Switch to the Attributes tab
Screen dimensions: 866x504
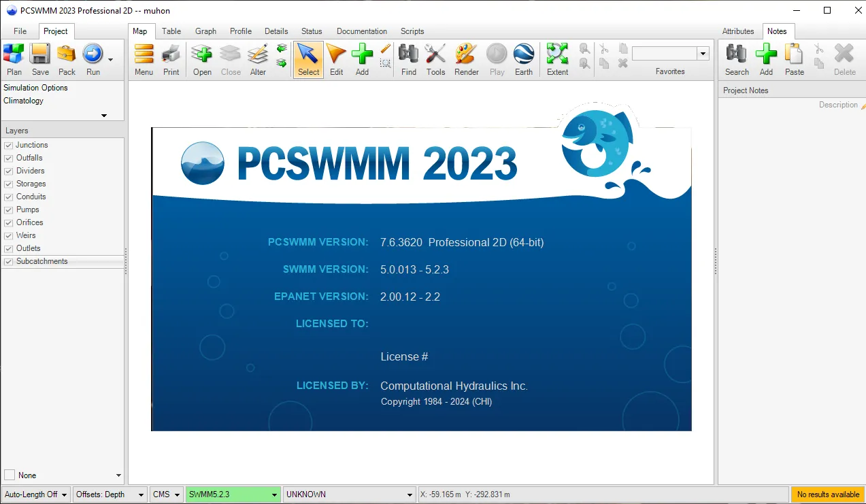click(x=738, y=31)
